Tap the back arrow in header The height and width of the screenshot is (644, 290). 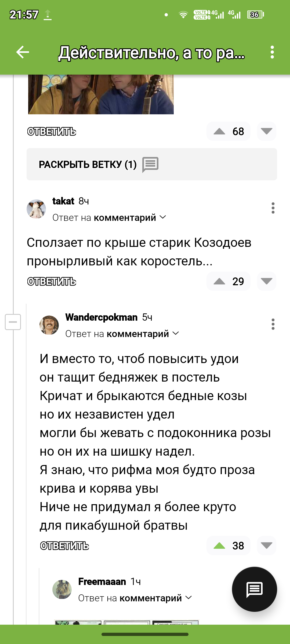pyautogui.click(x=23, y=52)
